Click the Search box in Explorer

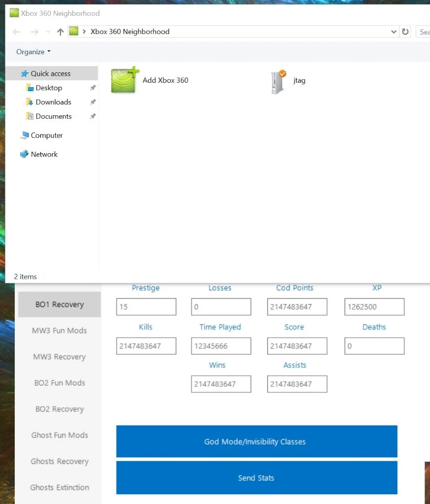click(x=423, y=32)
